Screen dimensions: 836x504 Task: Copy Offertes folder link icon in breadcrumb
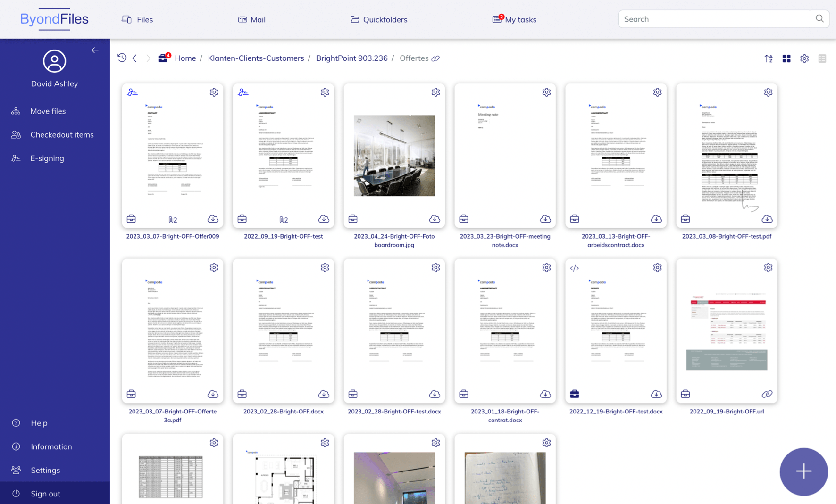[x=435, y=58]
